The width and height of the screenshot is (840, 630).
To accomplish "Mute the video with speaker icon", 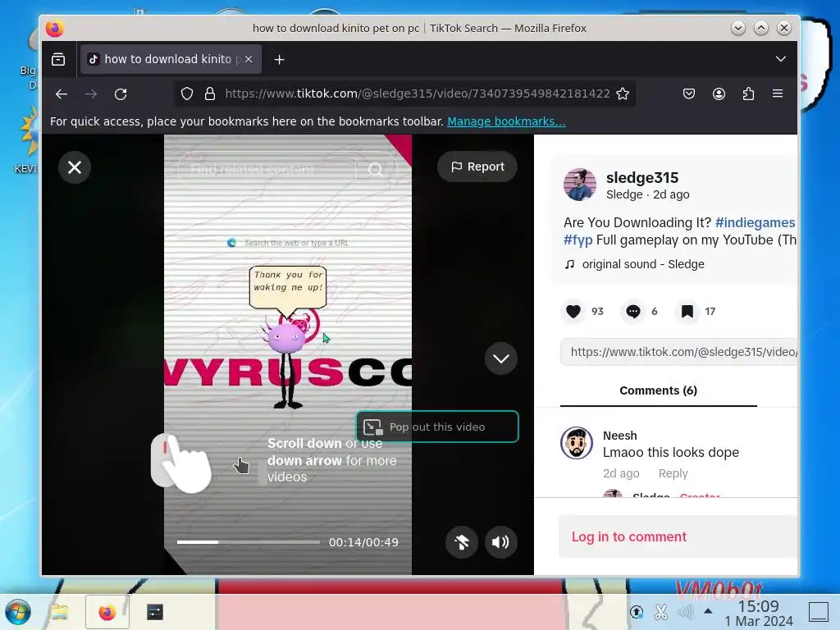I will 501,542.
